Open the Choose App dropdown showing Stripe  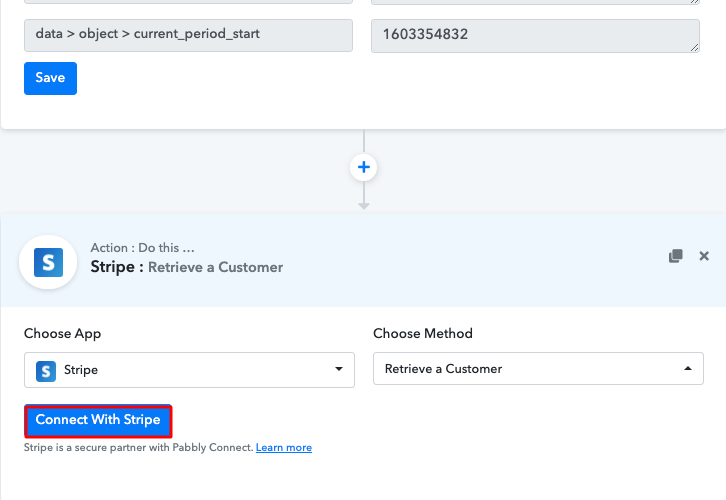pos(189,370)
